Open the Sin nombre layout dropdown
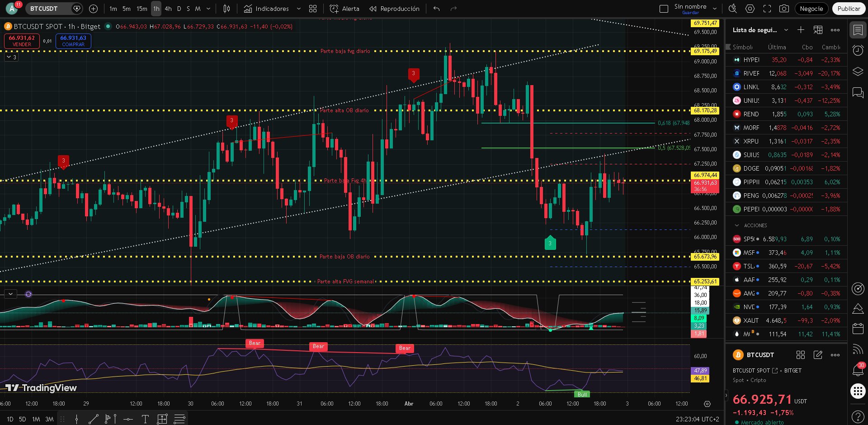 tap(715, 9)
